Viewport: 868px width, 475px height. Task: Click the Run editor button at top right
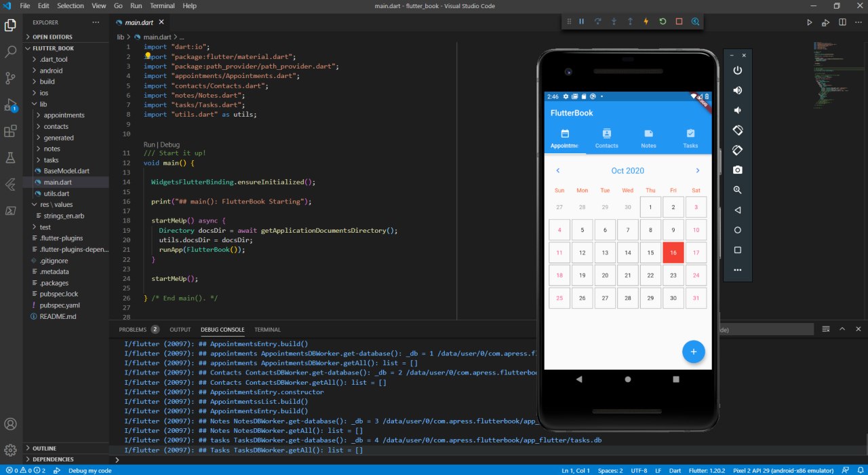pos(809,22)
